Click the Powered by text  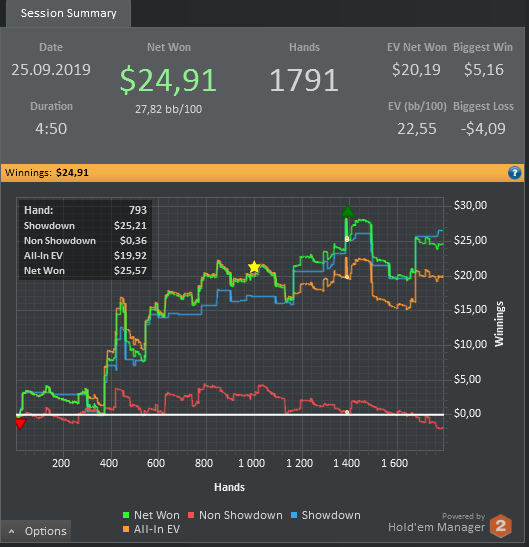[x=463, y=516]
